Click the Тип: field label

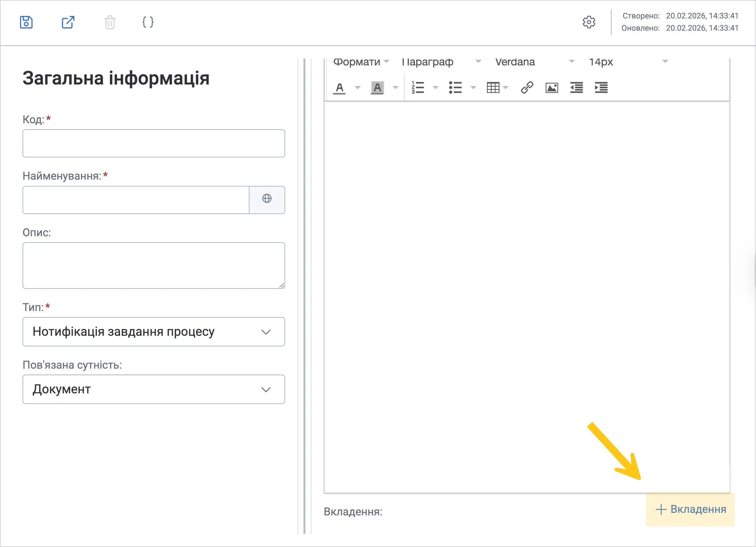(x=33, y=307)
